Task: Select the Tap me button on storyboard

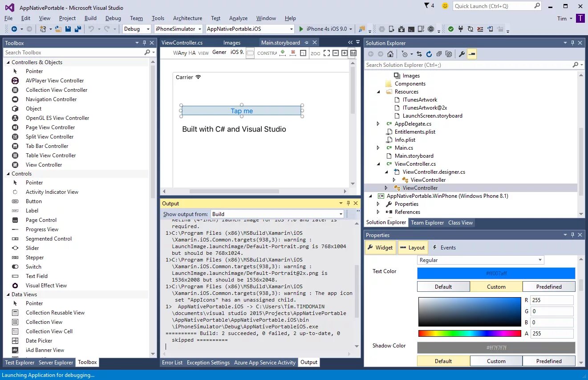Action: 242,111
